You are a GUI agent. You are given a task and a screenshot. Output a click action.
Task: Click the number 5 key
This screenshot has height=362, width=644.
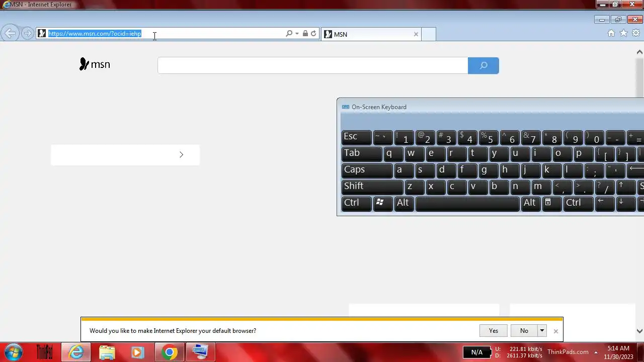point(488,137)
